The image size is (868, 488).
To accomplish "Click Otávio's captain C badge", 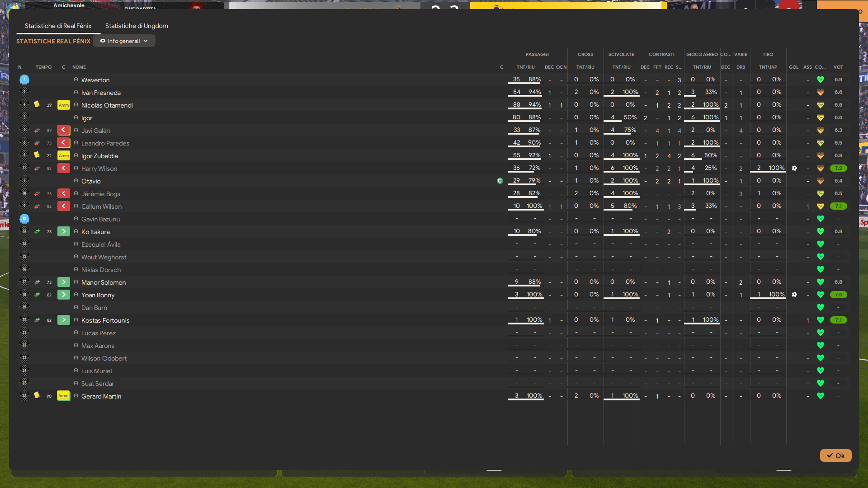I will [x=500, y=181].
